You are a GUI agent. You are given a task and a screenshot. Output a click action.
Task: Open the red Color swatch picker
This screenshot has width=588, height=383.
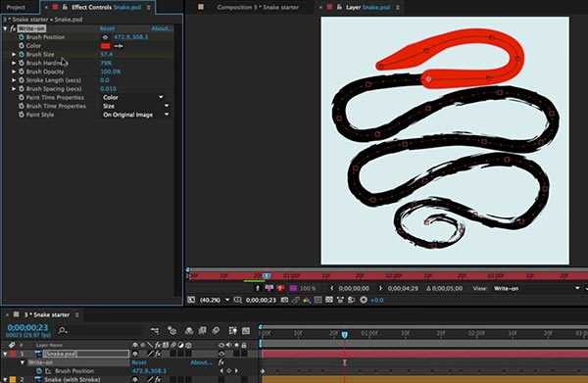coord(106,46)
